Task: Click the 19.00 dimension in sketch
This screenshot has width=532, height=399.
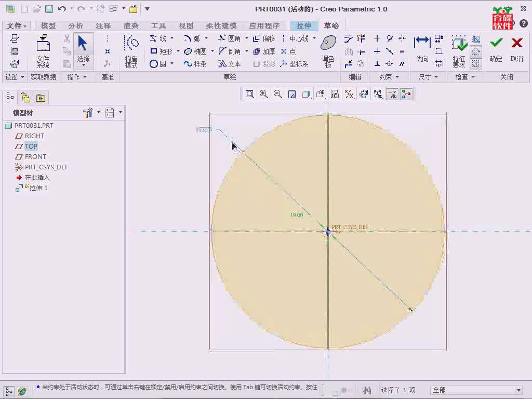Action: tap(297, 215)
